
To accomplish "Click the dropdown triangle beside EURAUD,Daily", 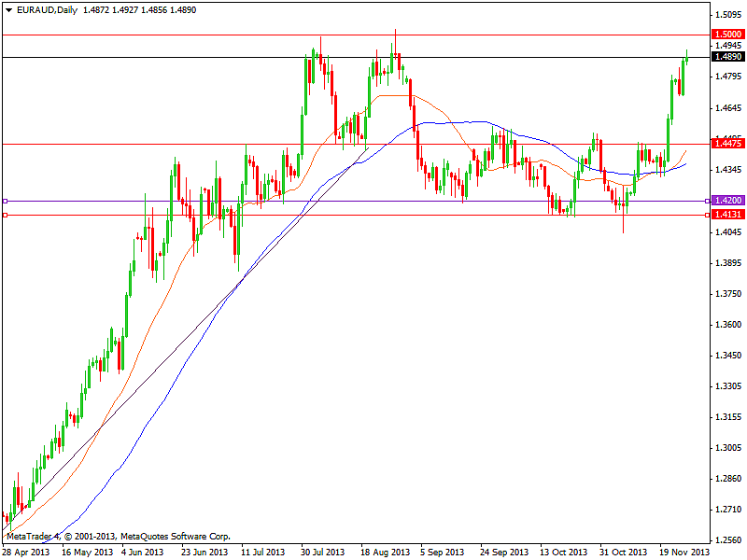I will 8,9.
